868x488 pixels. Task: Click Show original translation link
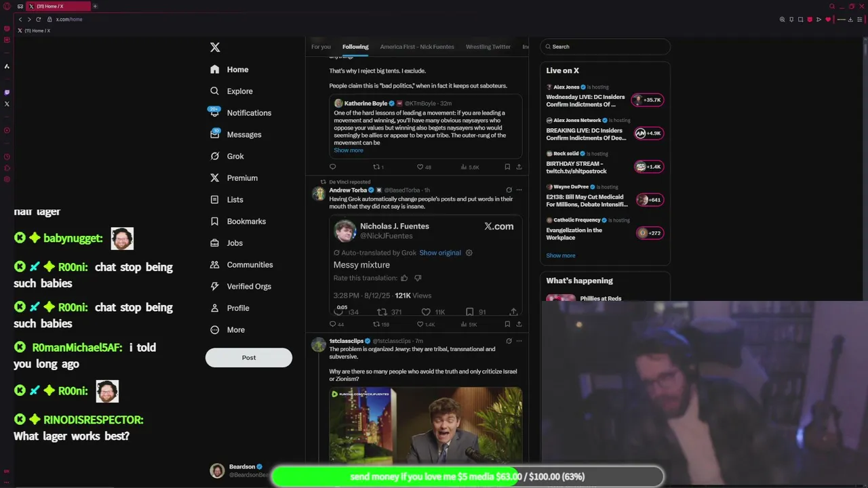point(440,253)
